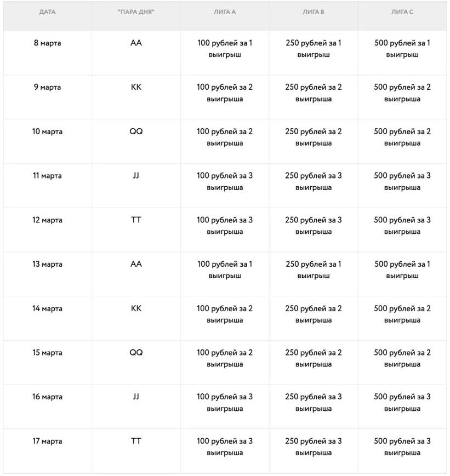This screenshot has height=476, width=450.
Task: Click the "ПАРА ДНЯ" column header
Action: coord(136,12)
